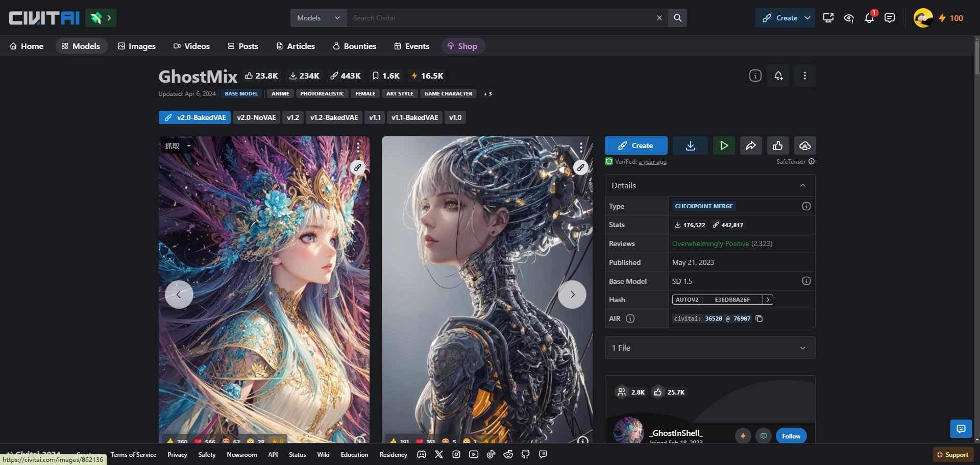Go to next gallery image
This screenshot has height=465, width=980.
pos(572,295)
